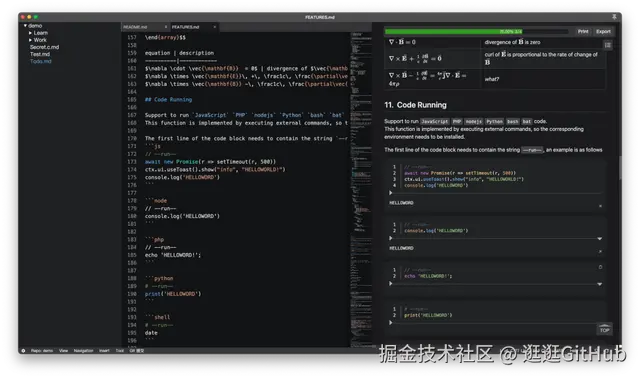This screenshot has width=640, height=378.
Task: Click the outline list icon in preview
Action: 607,45
